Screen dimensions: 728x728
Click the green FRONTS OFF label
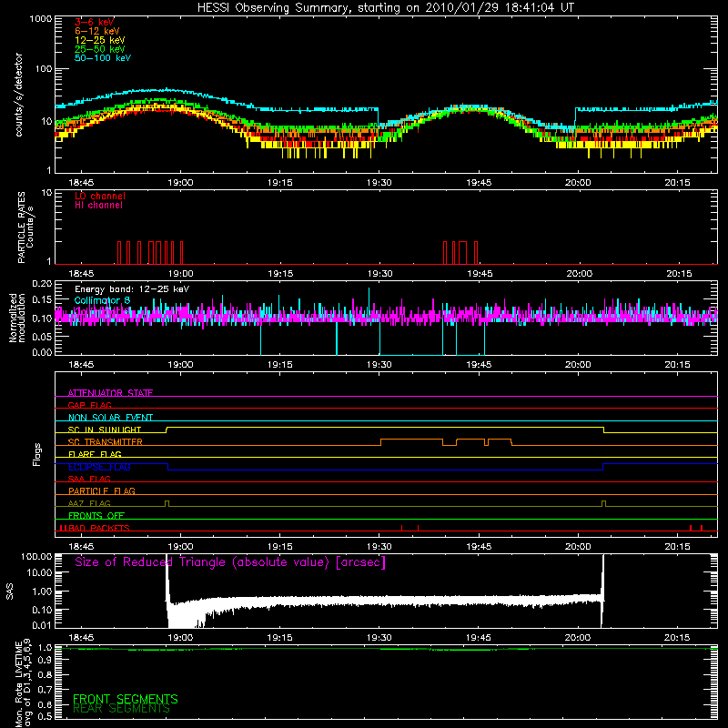coord(96,516)
